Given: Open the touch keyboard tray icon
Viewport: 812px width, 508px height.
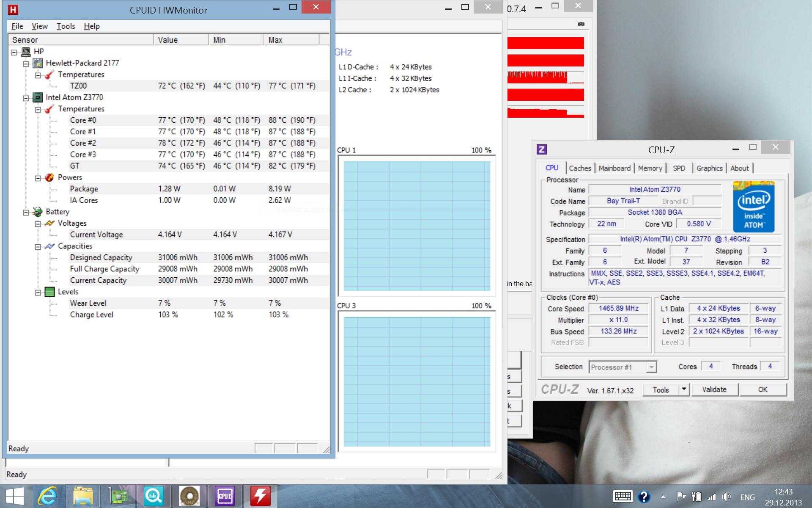Looking at the screenshot, I should 622,496.
